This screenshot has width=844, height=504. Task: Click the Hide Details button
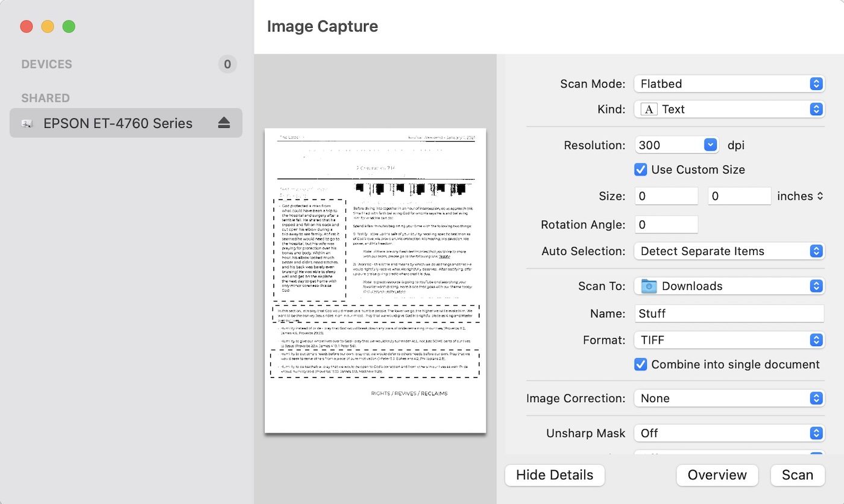pos(555,475)
